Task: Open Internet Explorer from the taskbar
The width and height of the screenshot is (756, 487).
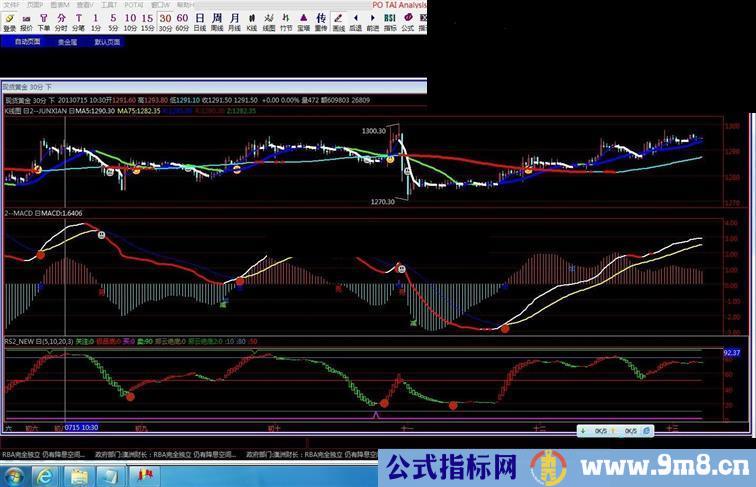Action: (47, 470)
